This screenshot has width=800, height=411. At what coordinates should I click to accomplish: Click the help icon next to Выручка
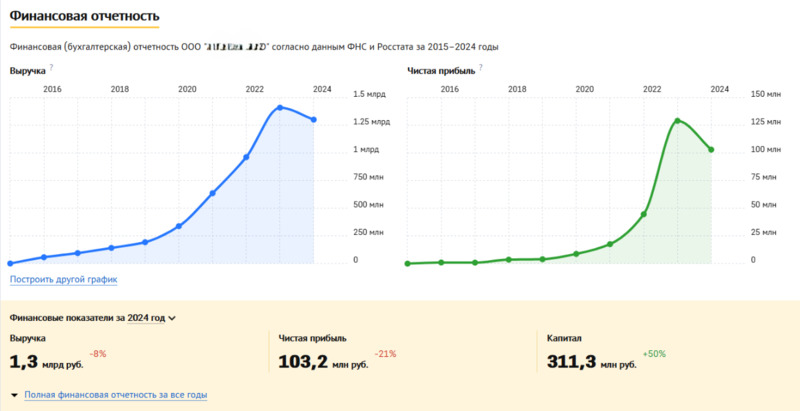pyautogui.click(x=51, y=68)
